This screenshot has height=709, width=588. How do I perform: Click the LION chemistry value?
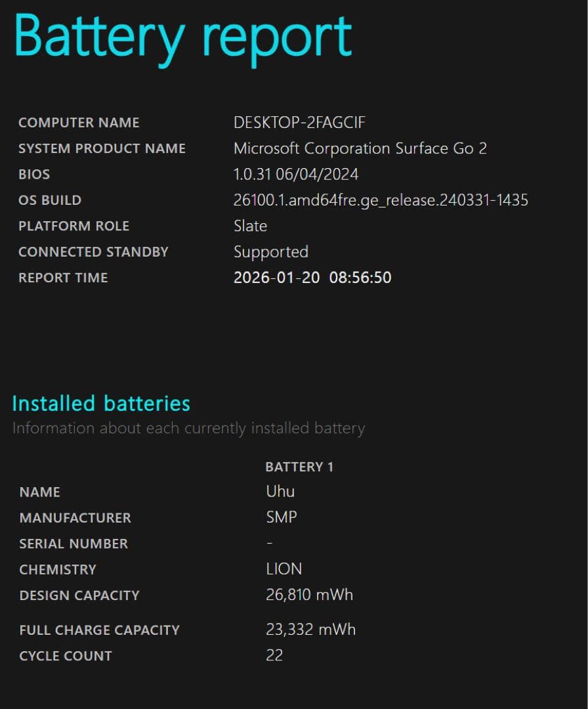[x=284, y=569]
